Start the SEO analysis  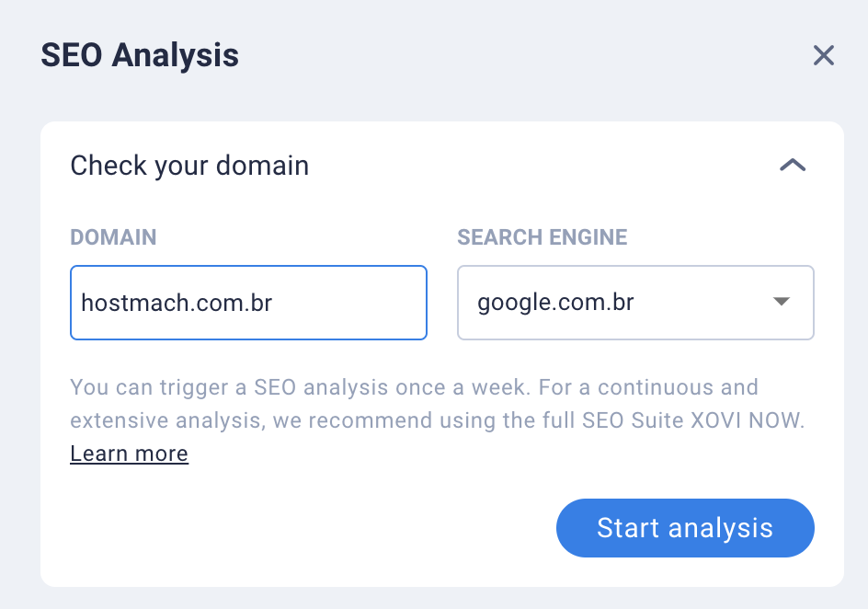click(685, 528)
